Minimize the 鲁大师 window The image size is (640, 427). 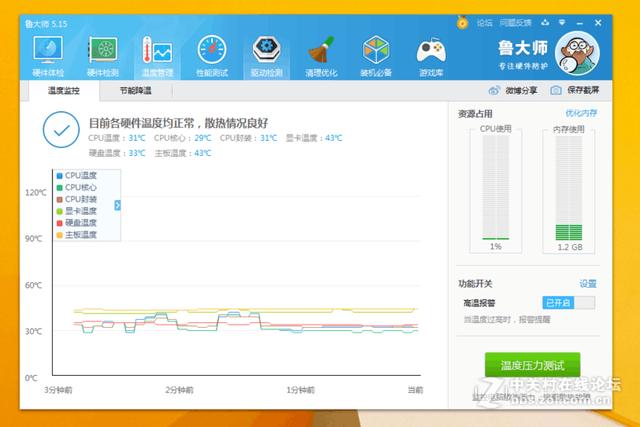coord(580,23)
